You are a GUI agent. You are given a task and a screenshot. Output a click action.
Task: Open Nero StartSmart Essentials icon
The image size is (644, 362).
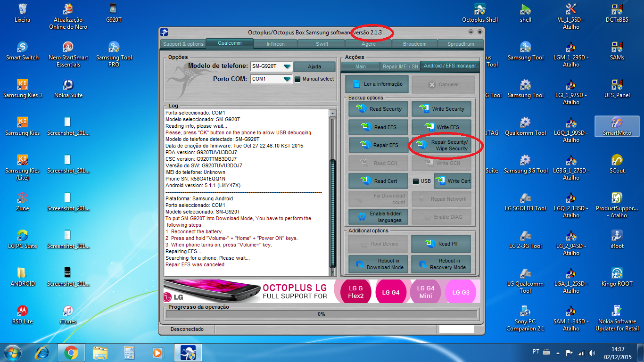[68, 54]
